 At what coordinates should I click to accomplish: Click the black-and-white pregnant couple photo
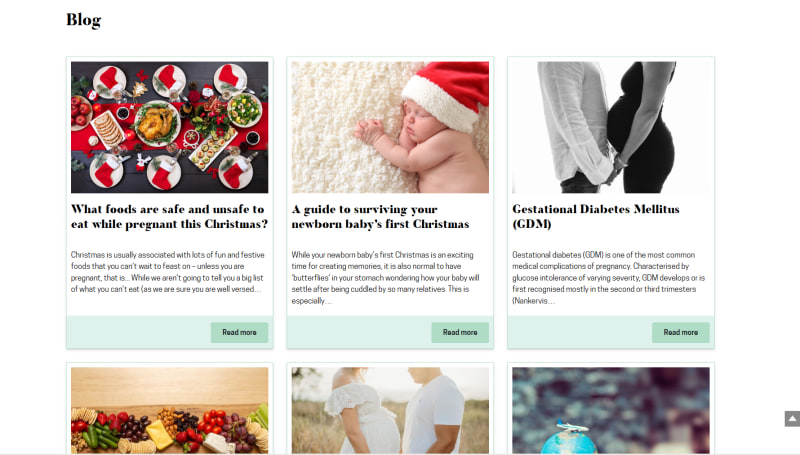[x=611, y=127]
